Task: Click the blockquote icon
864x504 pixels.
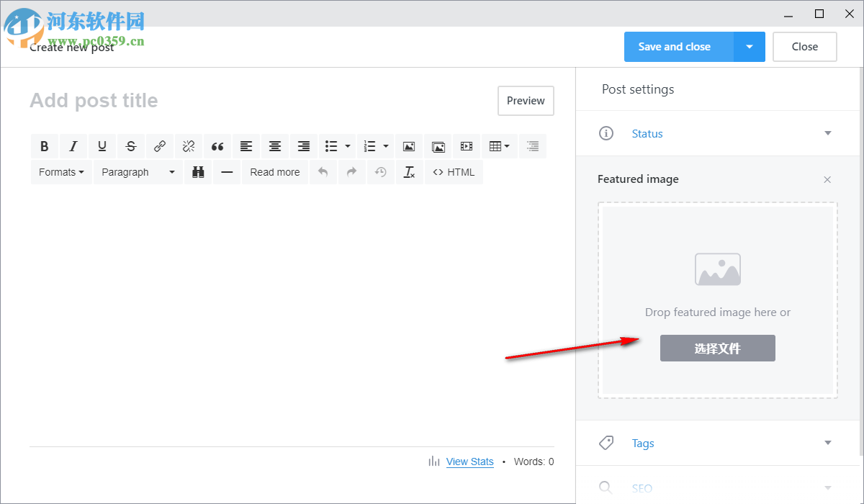Action: tap(217, 146)
